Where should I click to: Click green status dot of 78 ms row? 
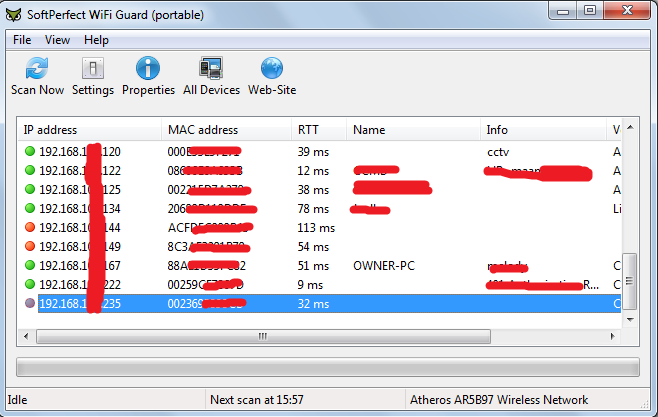point(30,208)
